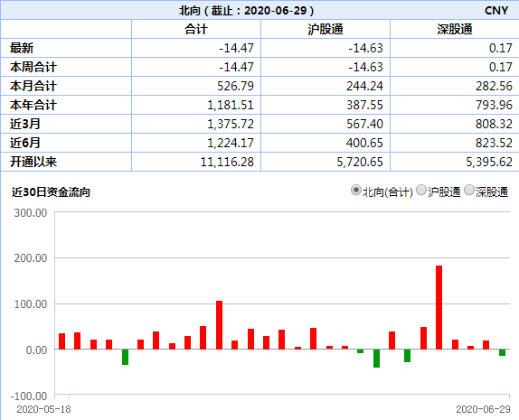Click the last green bar at 2020-06-29

click(502, 352)
